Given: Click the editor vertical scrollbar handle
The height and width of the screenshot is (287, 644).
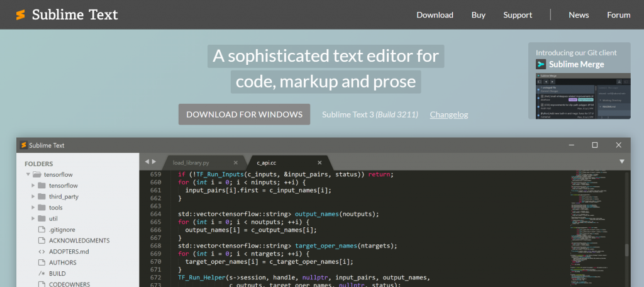Looking at the screenshot, I should (x=627, y=250).
